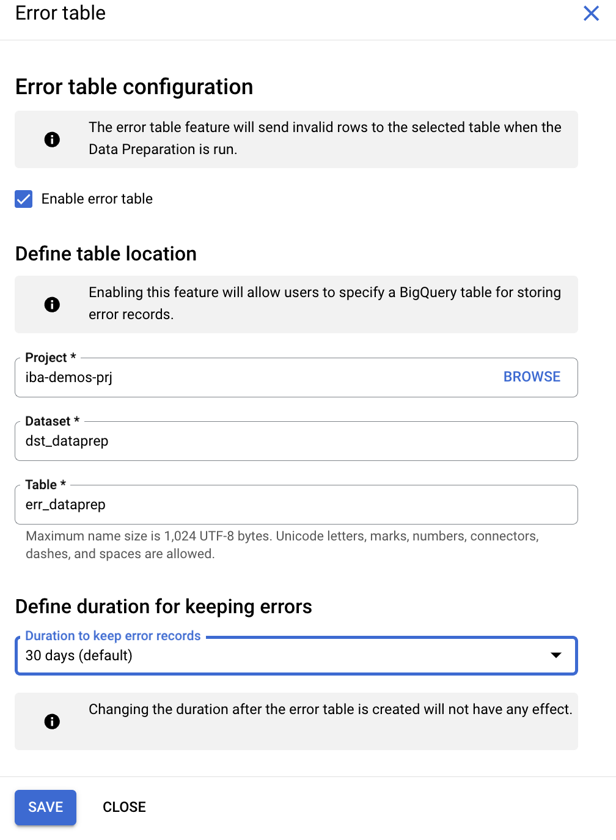Screen dimensions: 616x840
Task: Close the Error table panel using X icon
Action: (x=591, y=13)
